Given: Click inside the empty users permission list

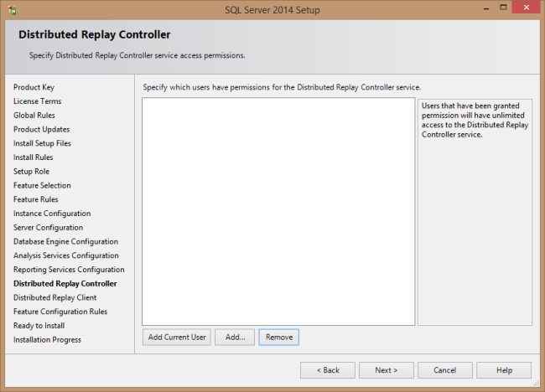Looking at the screenshot, I should pyautogui.click(x=278, y=211).
